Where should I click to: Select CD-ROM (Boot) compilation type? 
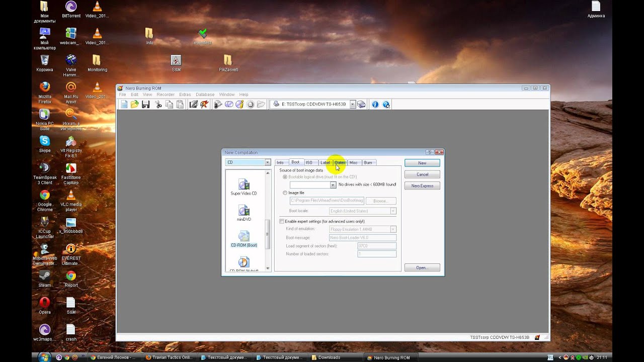click(x=244, y=239)
